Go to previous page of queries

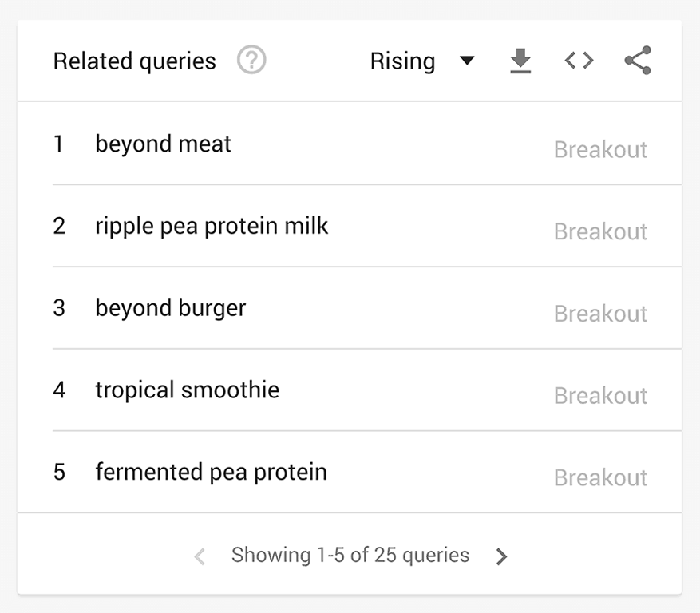click(x=200, y=556)
